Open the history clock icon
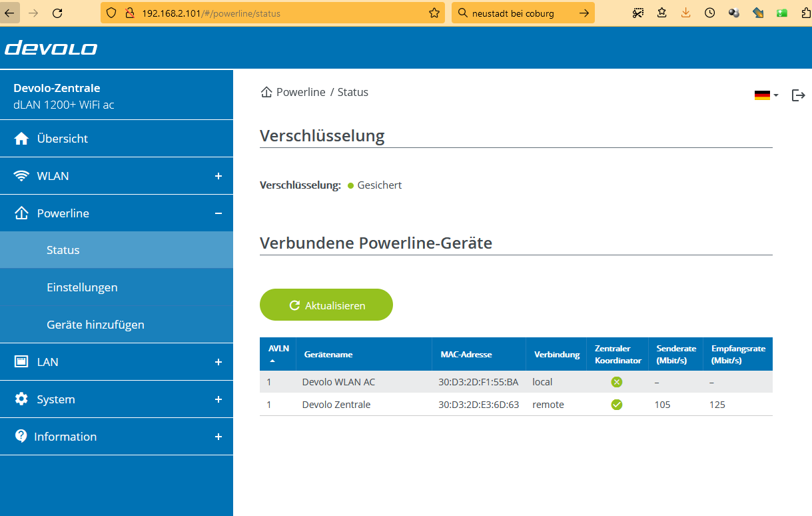 pos(709,13)
